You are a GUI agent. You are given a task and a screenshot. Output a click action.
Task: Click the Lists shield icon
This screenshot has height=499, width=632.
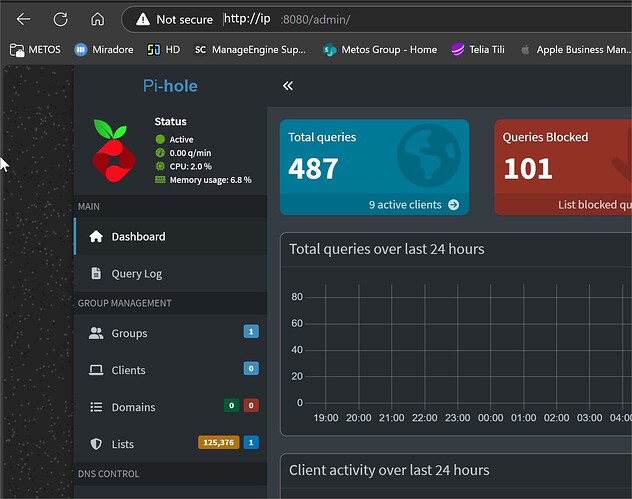(96, 444)
